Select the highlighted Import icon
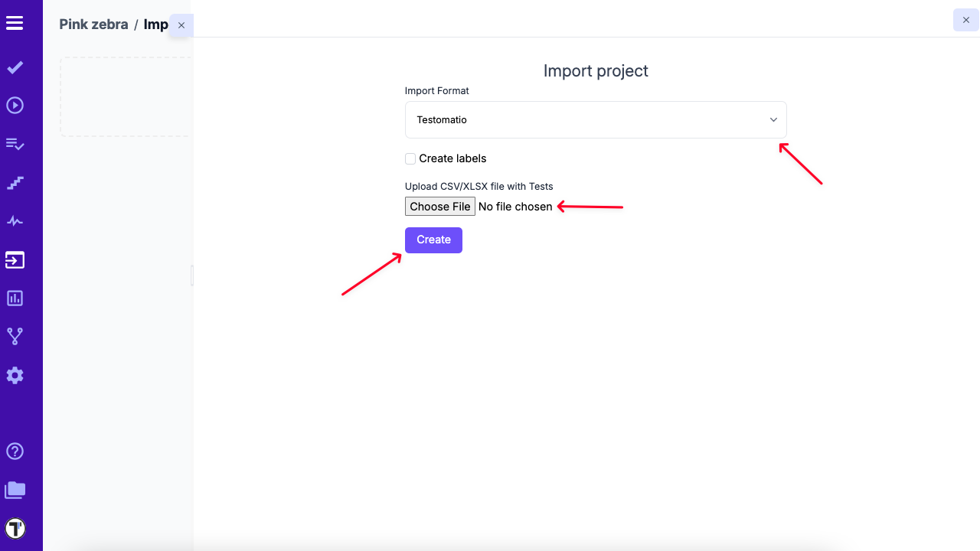The width and height of the screenshot is (980, 551). (x=15, y=259)
